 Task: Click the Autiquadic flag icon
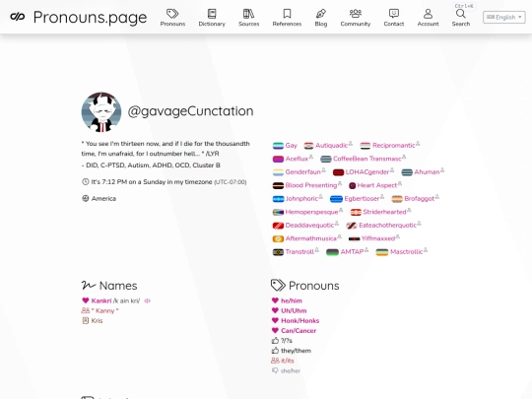point(308,146)
